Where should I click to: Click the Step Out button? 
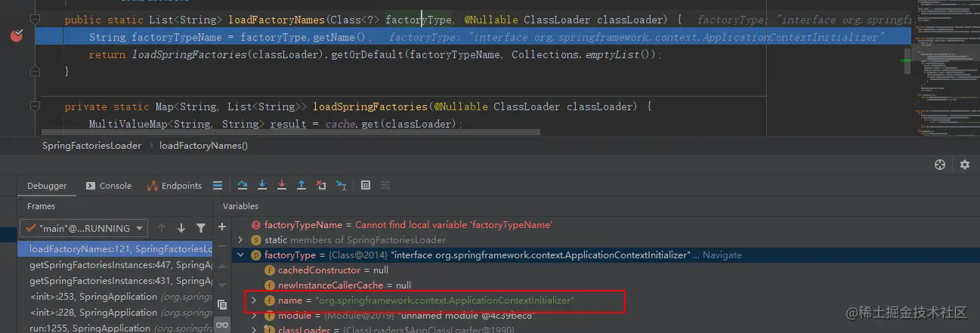[x=301, y=185]
